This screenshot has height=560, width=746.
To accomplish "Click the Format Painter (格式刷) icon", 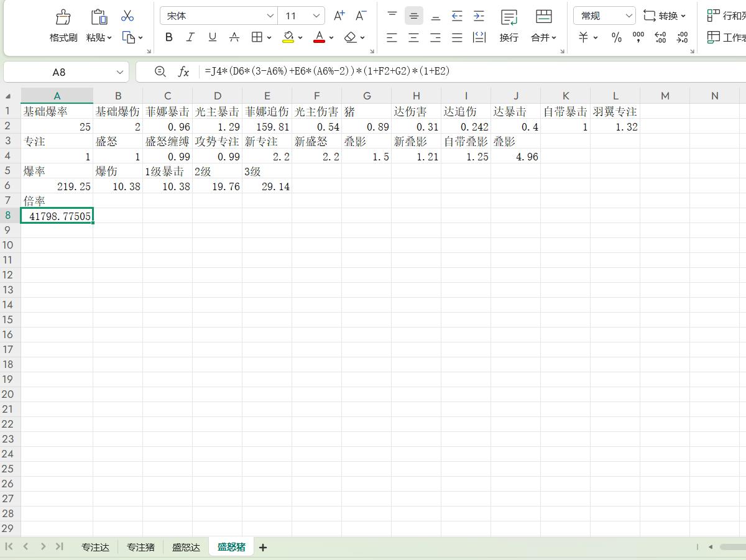I will (x=63, y=17).
